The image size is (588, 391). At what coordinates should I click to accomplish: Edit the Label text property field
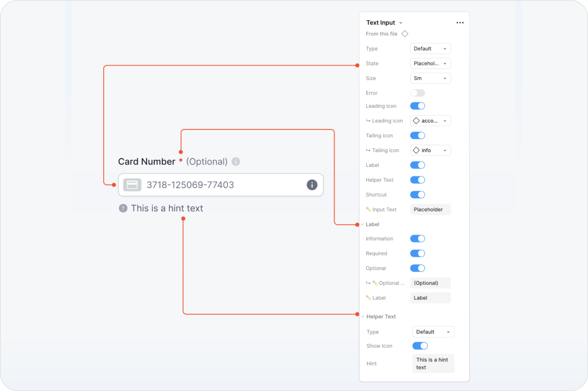(430, 298)
